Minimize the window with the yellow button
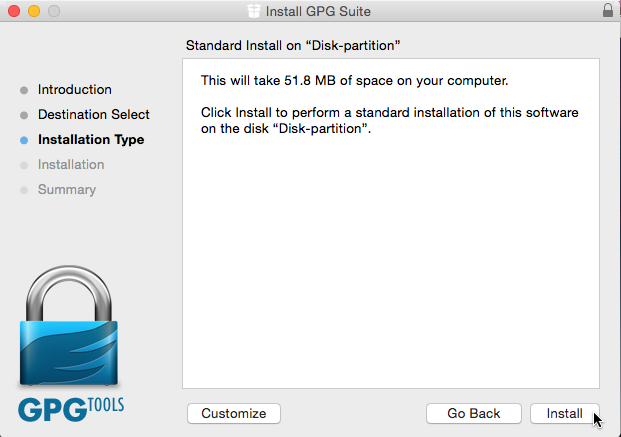Screen dimensions: 621x437 pyautogui.click(x=34, y=11)
